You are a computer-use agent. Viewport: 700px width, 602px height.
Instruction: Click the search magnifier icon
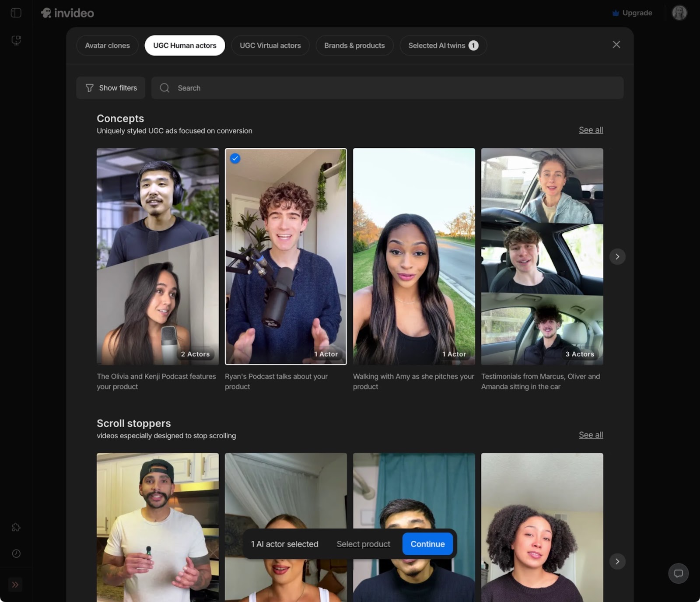(x=164, y=88)
